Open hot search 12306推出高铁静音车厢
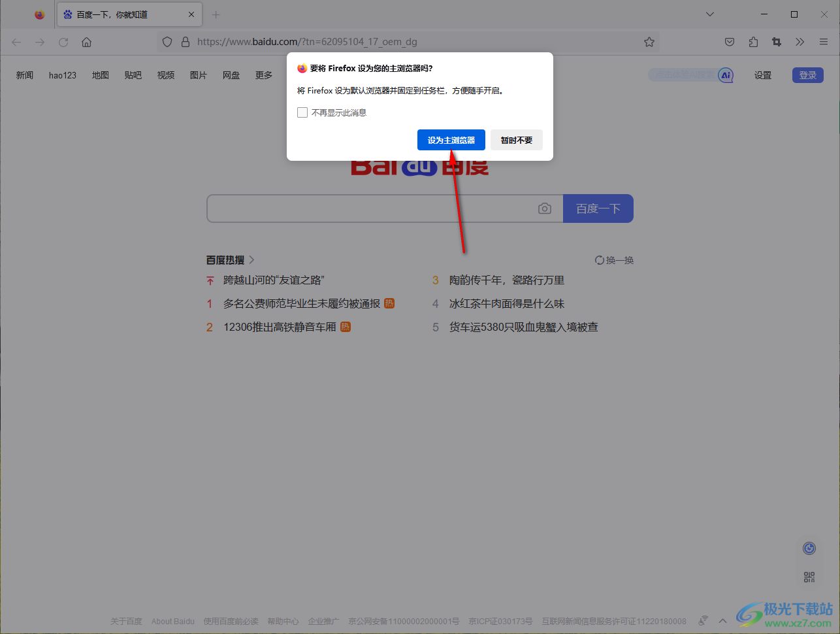The height and width of the screenshot is (634, 840). (x=280, y=327)
